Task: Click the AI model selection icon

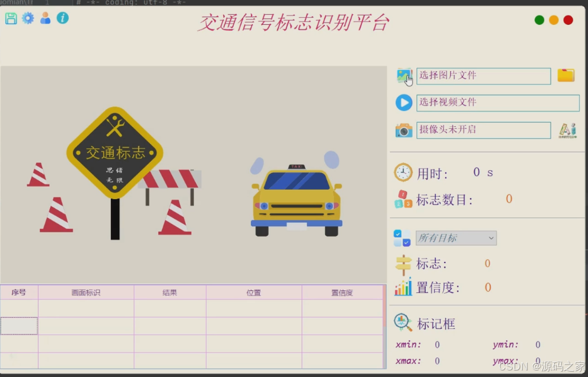Action: 568,130
